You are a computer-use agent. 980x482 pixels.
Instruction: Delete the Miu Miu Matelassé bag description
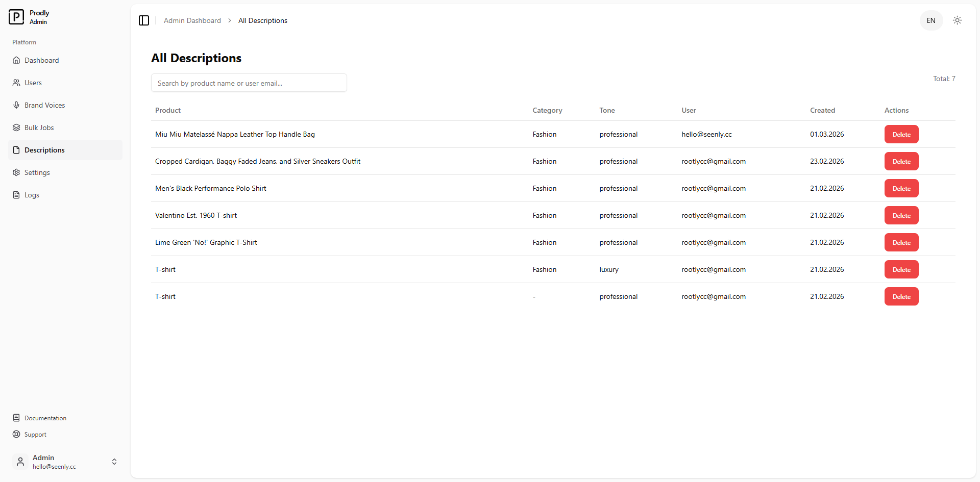click(901, 135)
